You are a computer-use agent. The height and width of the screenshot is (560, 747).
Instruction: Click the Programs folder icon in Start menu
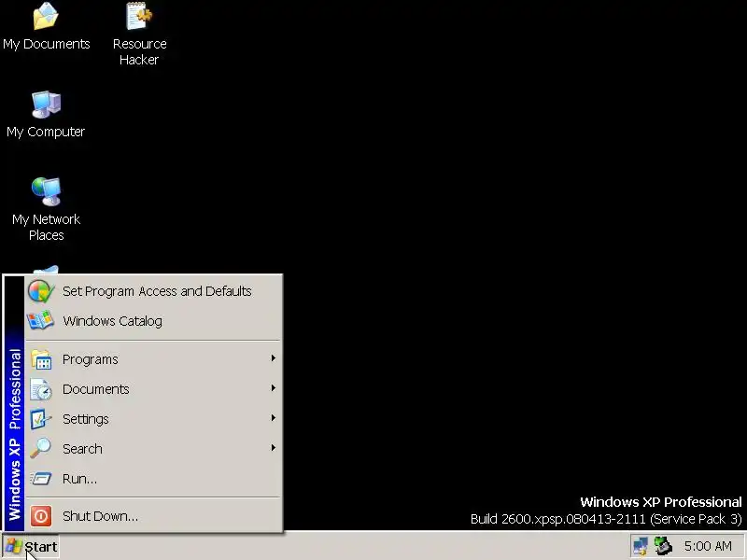(41, 359)
